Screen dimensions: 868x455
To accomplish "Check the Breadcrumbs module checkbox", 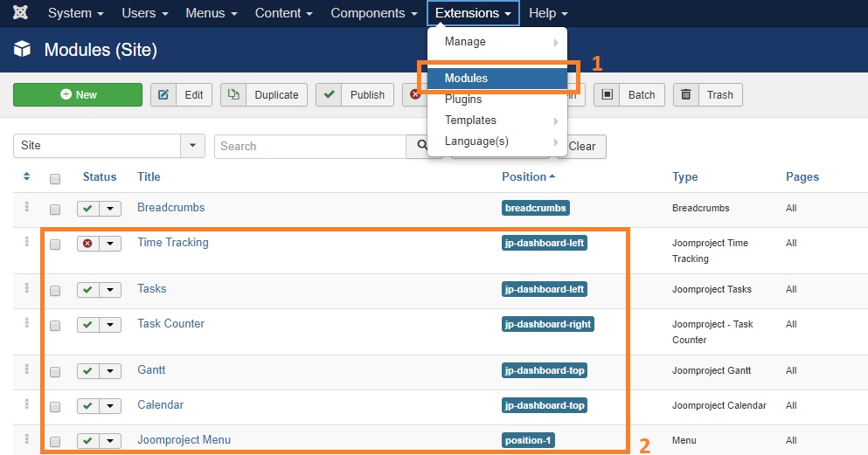I will [x=55, y=210].
